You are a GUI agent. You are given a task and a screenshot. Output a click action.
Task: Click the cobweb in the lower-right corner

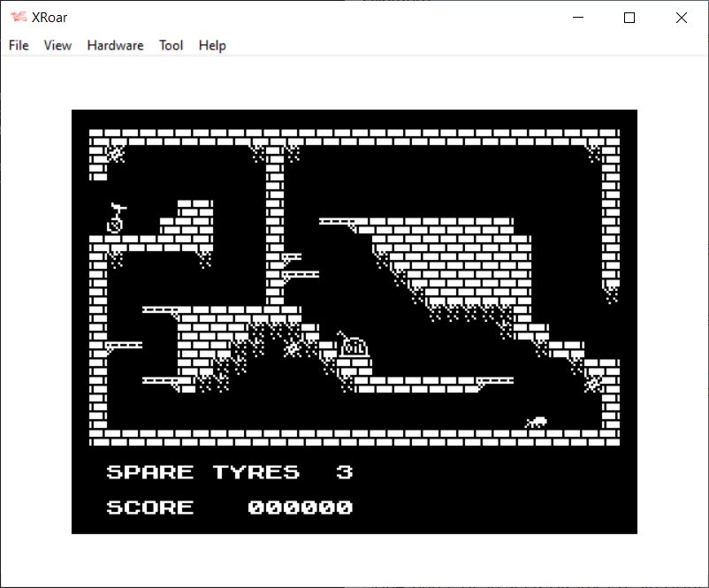[592, 383]
